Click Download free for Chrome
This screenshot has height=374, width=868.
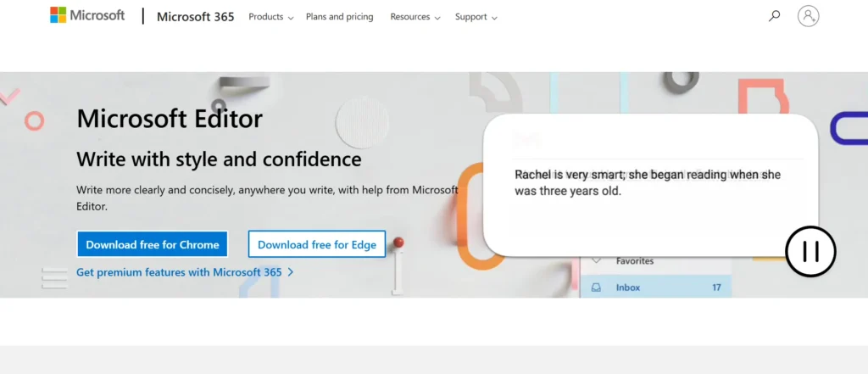click(153, 244)
